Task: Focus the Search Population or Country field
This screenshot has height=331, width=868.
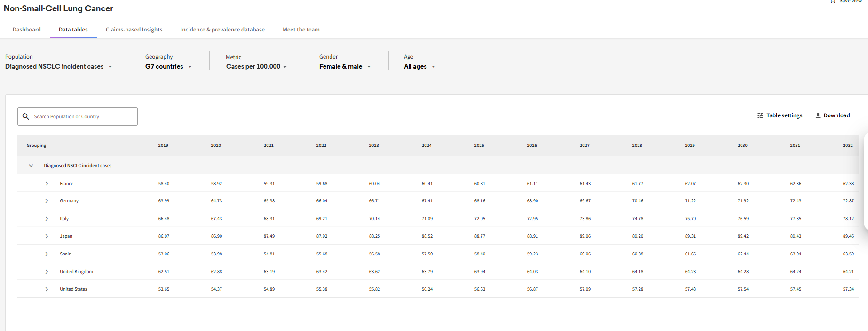Action: pyautogui.click(x=82, y=116)
